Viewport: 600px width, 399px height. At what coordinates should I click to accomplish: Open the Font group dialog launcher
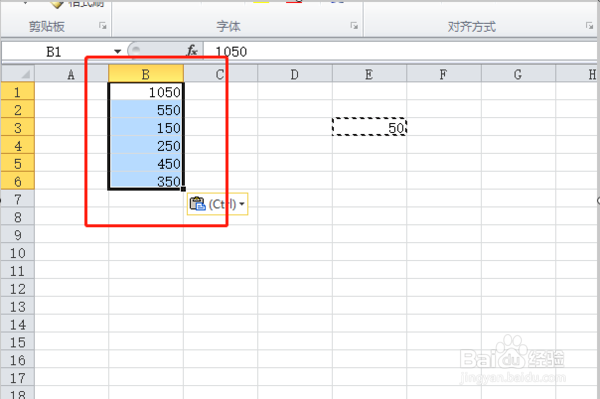(354, 26)
